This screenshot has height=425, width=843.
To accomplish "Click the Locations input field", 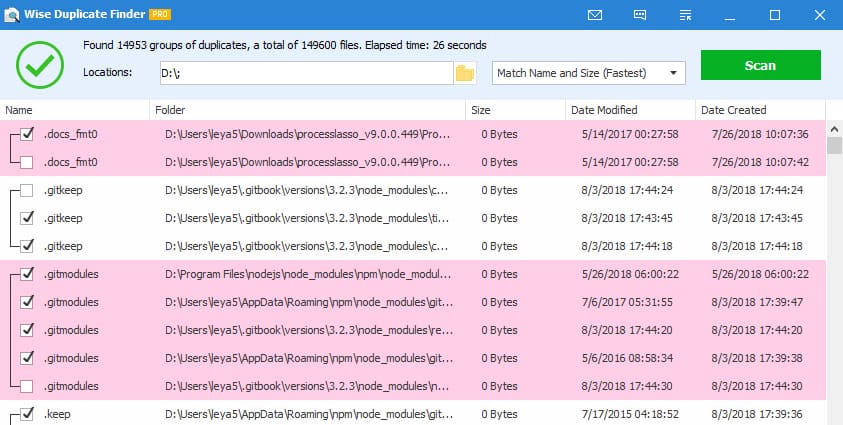I will pyautogui.click(x=306, y=73).
